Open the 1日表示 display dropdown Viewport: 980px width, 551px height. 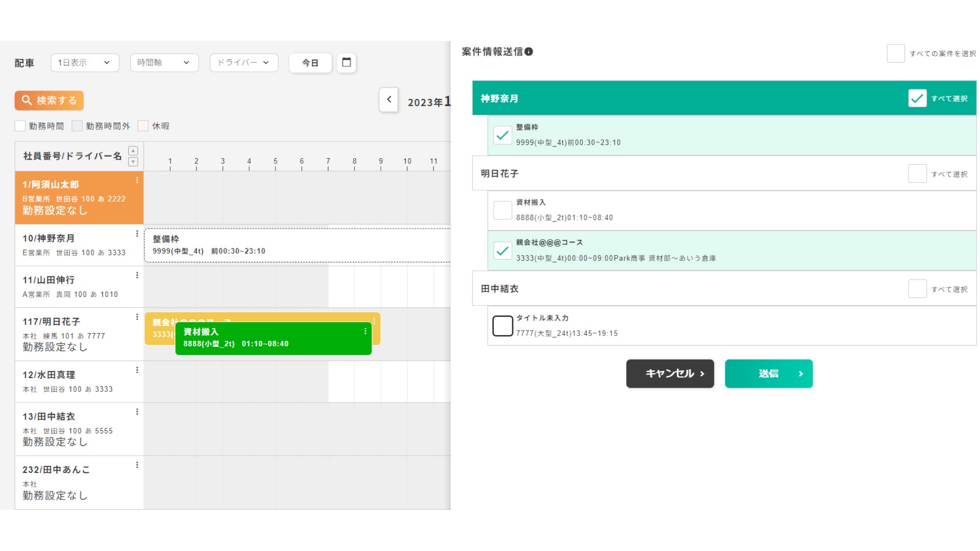point(85,63)
